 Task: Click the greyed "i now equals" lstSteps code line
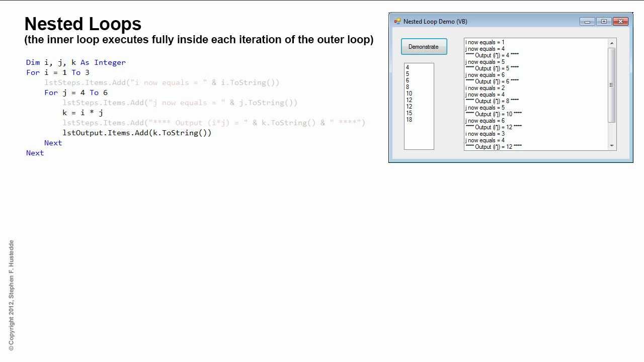coord(162,82)
